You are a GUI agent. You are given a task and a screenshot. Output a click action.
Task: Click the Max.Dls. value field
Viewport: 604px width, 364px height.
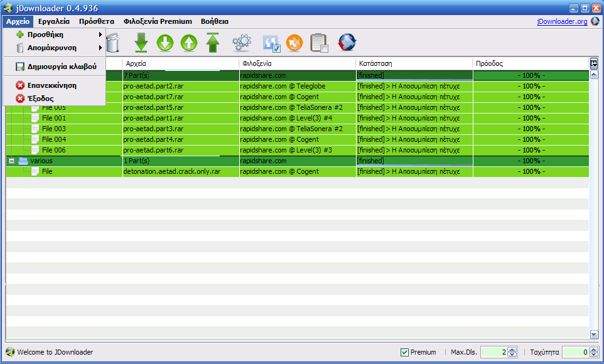[x=494, y=352]
